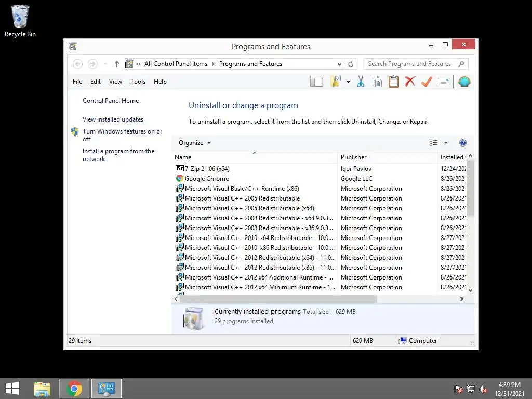Click the Back navigation arrow
Screen dimensions: 532x399
click(x=78, y=64)
